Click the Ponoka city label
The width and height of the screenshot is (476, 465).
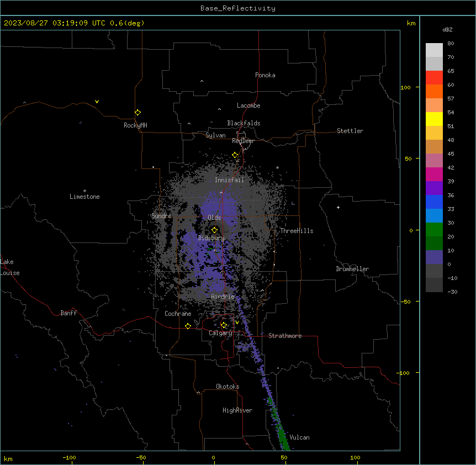[x=265, y=75]
